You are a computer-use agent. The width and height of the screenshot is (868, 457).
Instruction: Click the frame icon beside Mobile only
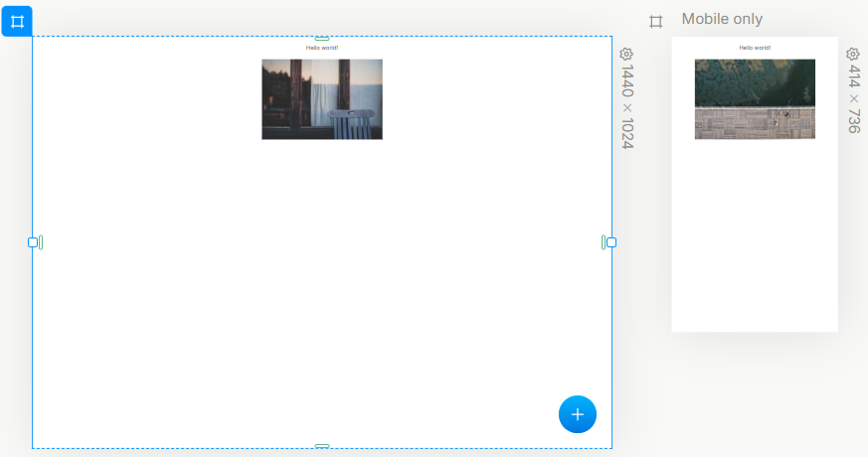coord(655,22)
